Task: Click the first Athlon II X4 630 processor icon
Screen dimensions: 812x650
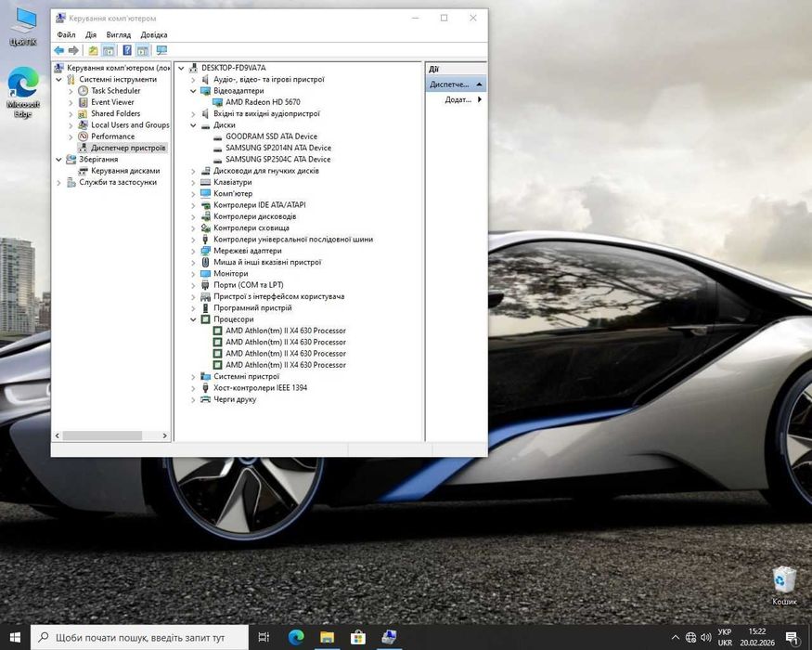Action: [x=217, y=331]
